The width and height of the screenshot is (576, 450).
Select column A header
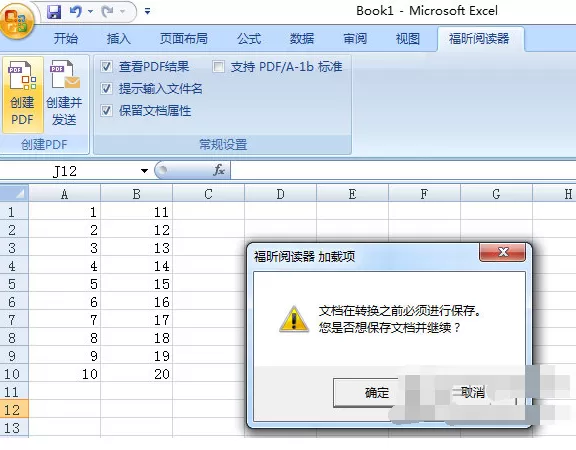pos(65,194)
